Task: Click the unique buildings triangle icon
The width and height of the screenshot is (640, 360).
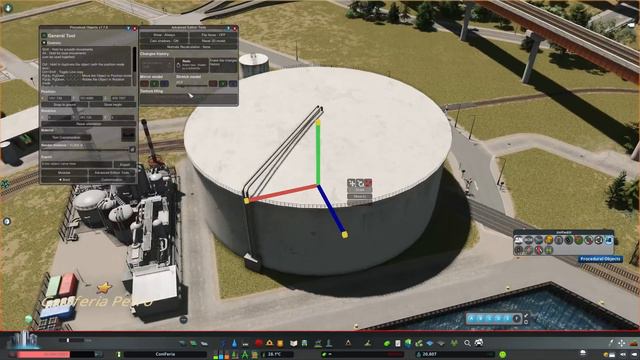Action: coord(348,343)
